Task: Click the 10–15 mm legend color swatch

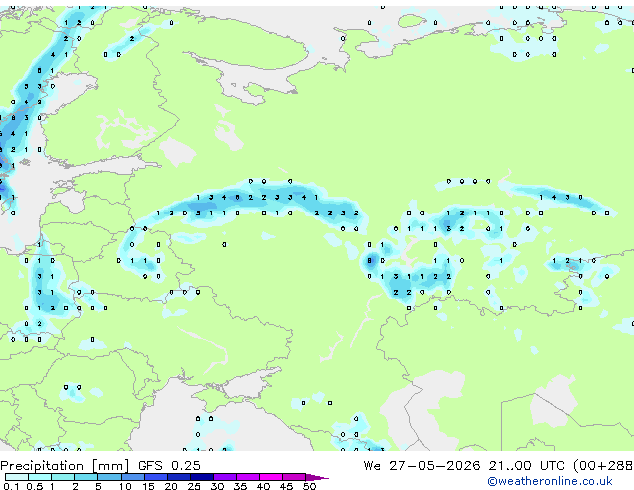Action: (132, 477)
